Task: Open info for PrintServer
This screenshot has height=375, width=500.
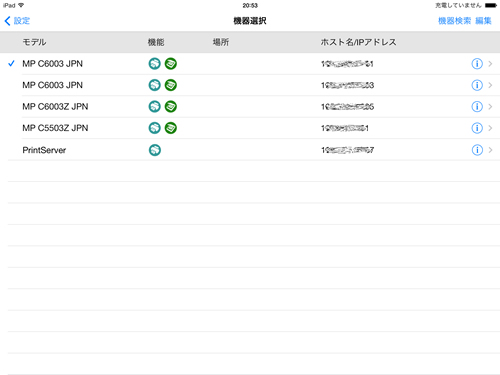Action: (477, 150)
